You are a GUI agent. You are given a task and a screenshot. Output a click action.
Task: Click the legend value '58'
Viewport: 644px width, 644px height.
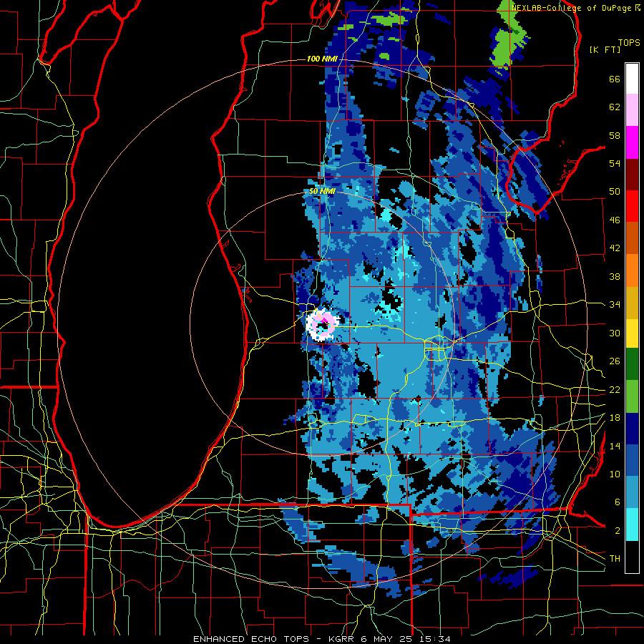[615, 135]
